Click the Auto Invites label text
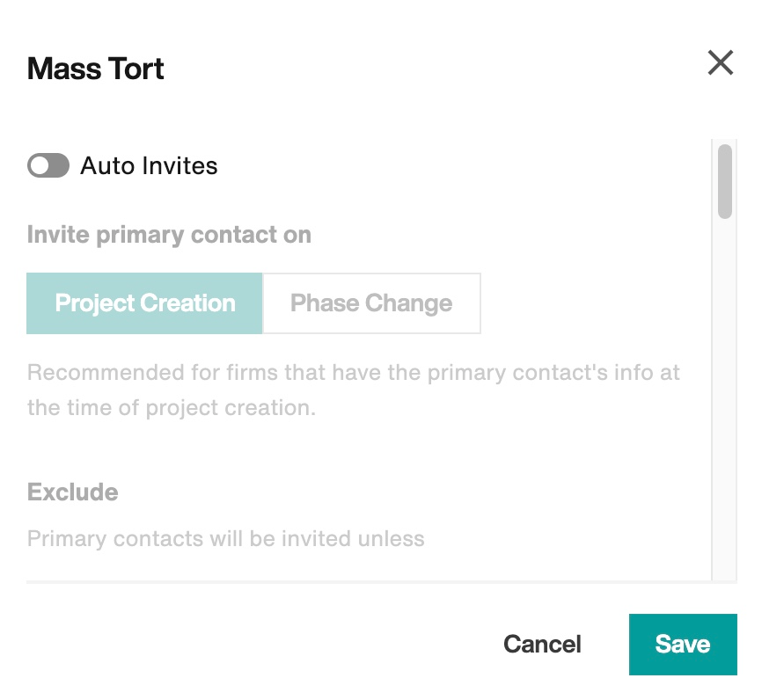 click(149, 165)
